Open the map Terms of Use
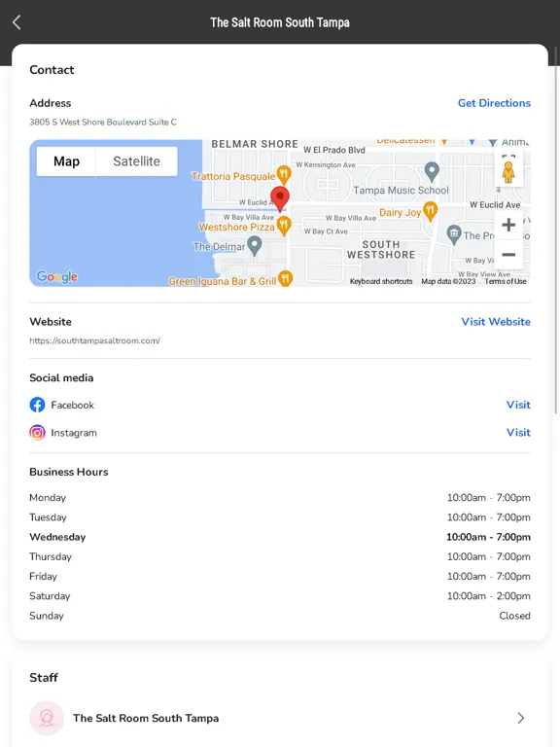This screenshot has height=747, width=560. coord(506,281)
